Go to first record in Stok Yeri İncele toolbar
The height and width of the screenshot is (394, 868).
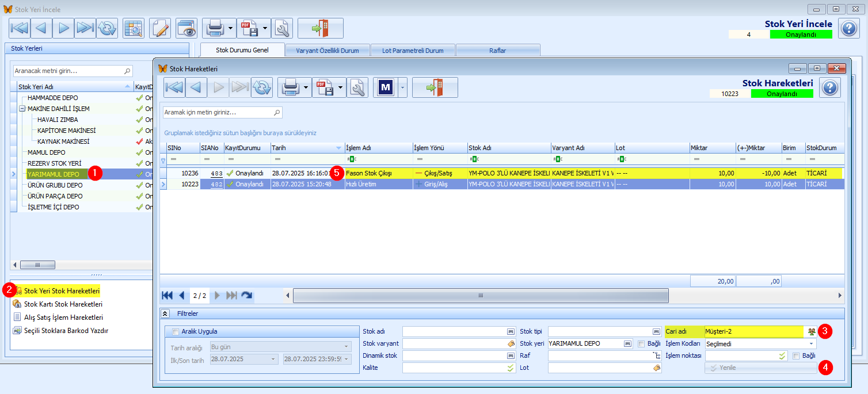(x=20, y=28)
